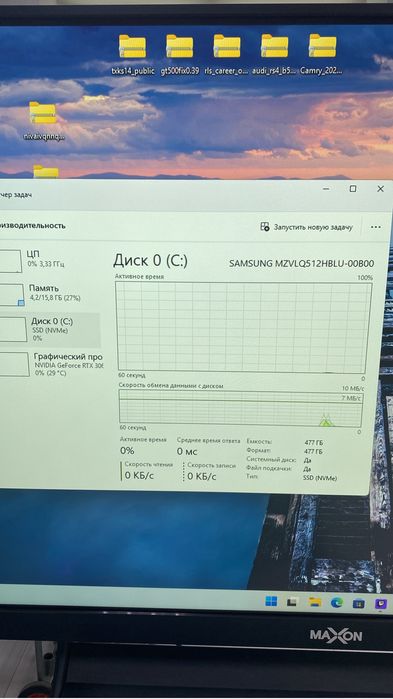Click 60 секунд under active time graph
393x699 pixels.
coord(132,375)
